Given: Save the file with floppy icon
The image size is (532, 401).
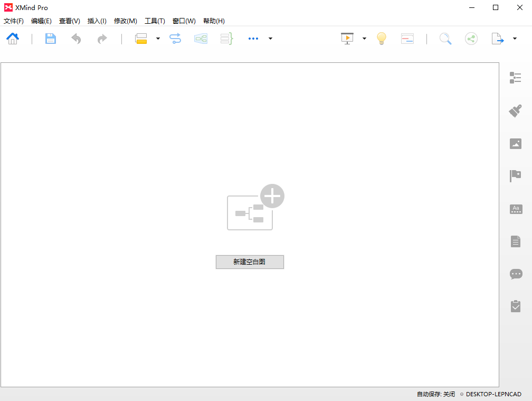Looking at the screenshot, I should click(51, 39).
